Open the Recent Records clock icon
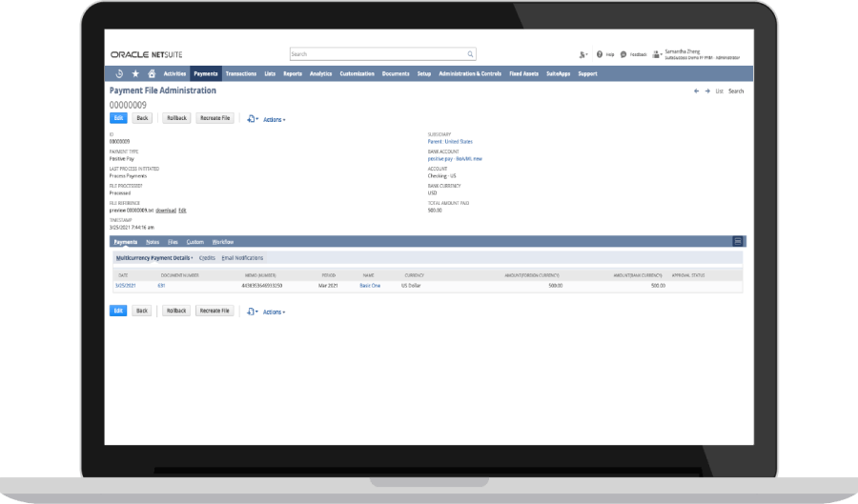The width and height of the screenshot is (858, 504). [119, 73]
